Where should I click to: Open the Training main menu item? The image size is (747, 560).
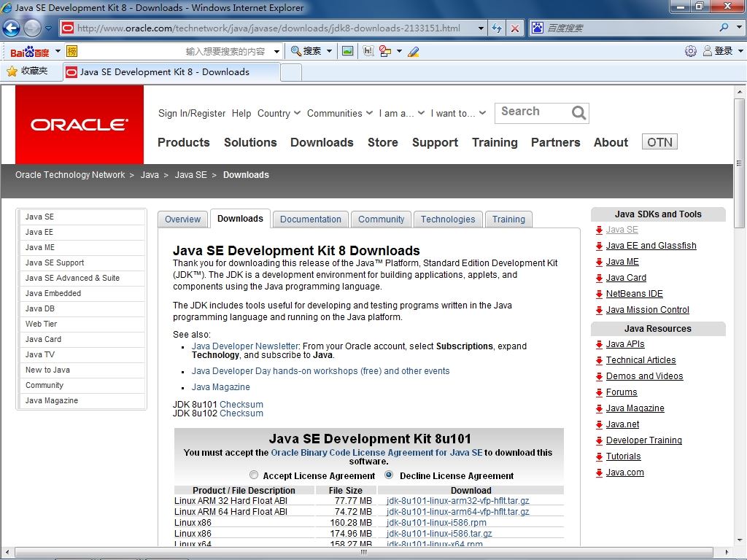[x=495, y=142]
